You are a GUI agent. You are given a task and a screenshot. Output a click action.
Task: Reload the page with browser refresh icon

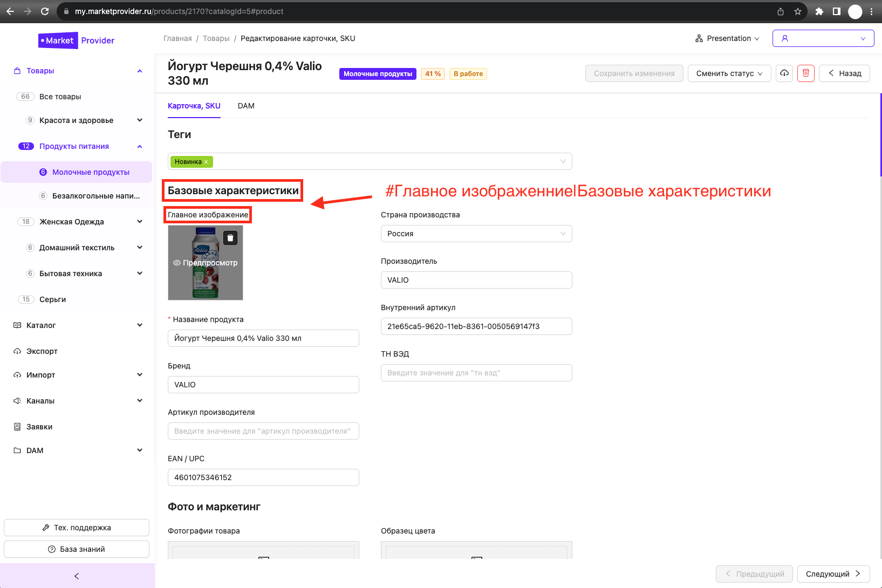(x=45, y=11)
